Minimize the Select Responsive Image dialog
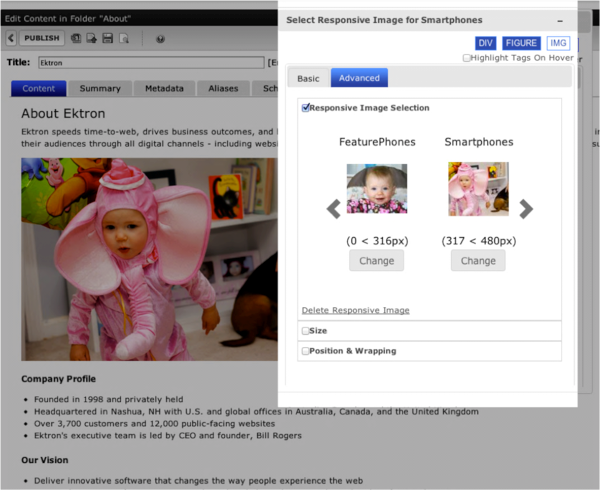The height and width of the screenshot is (490, 600). pyautogui.click(x=560, y=21)
